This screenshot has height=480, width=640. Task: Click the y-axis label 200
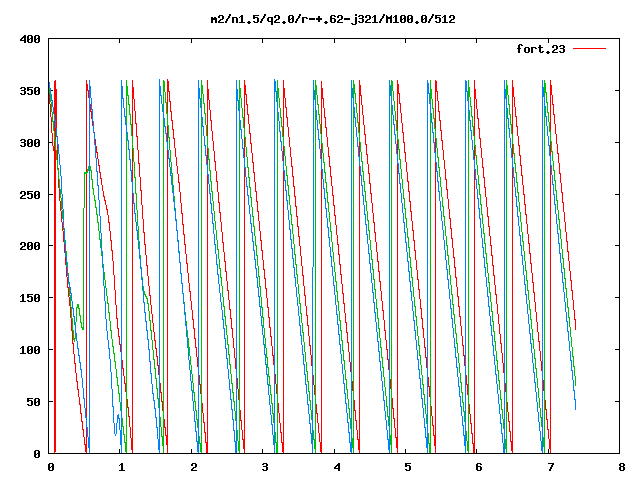pyautogui.click(x=30, y=246)
